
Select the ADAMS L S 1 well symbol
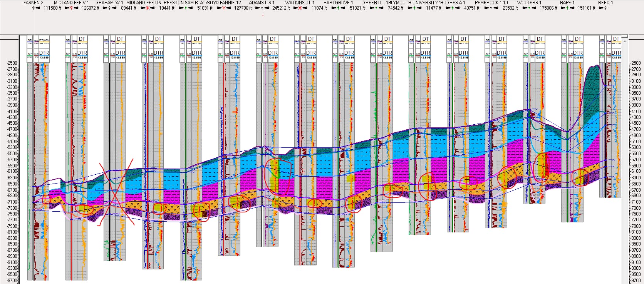(262, 8)
